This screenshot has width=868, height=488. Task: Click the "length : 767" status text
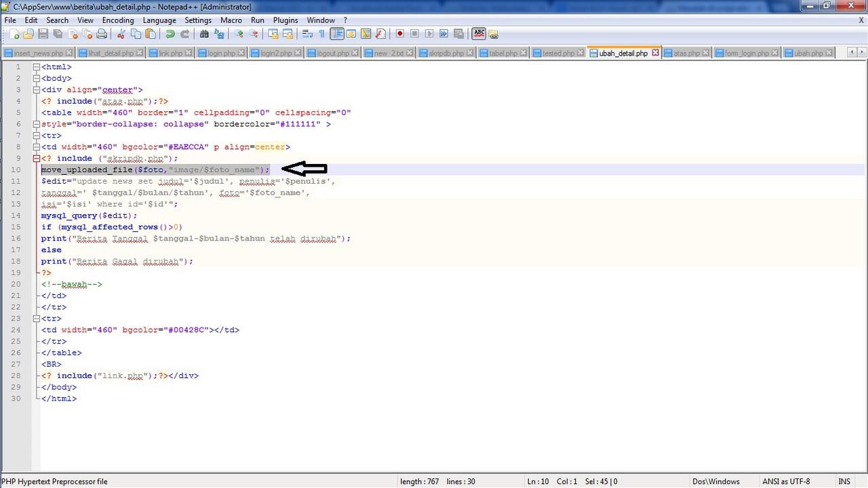[419, 482]
